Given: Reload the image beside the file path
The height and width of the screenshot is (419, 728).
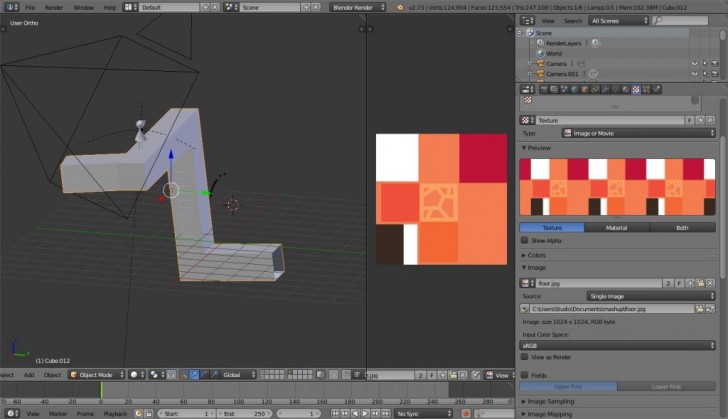Looking at the screenshot, I should 710,309.
